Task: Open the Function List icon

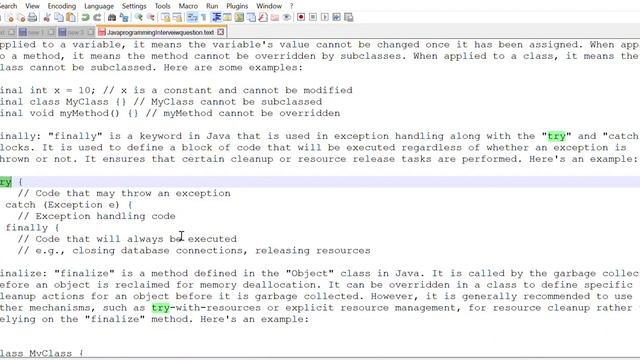Action: point(263,18)
